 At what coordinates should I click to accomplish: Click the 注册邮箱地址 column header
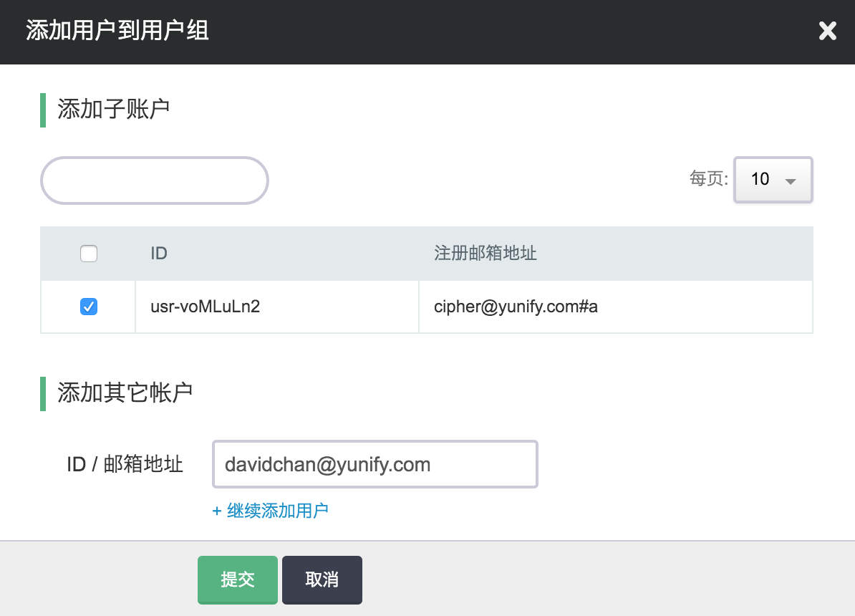[486, 254]
